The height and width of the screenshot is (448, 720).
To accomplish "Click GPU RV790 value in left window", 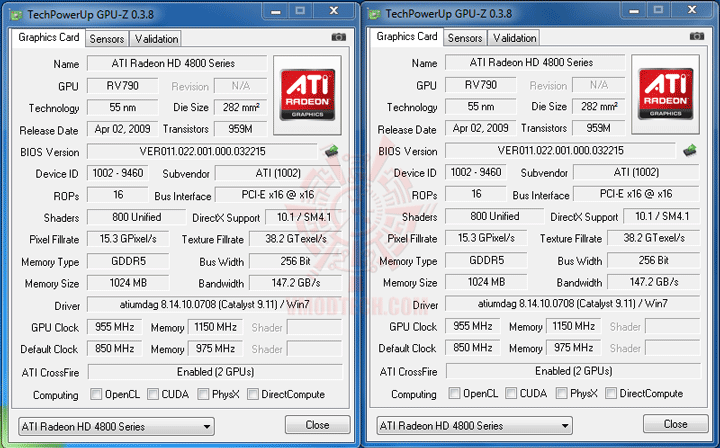I will tap(123, 86).
